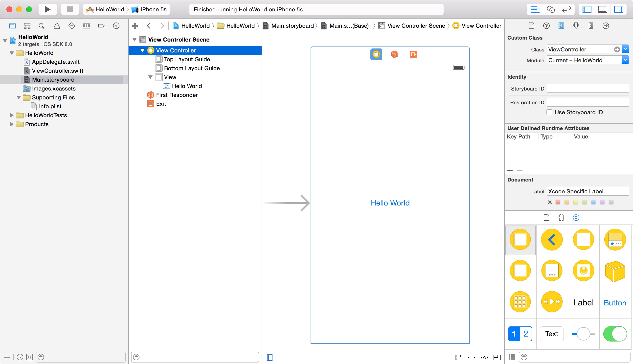Choose the green label color

584,202
